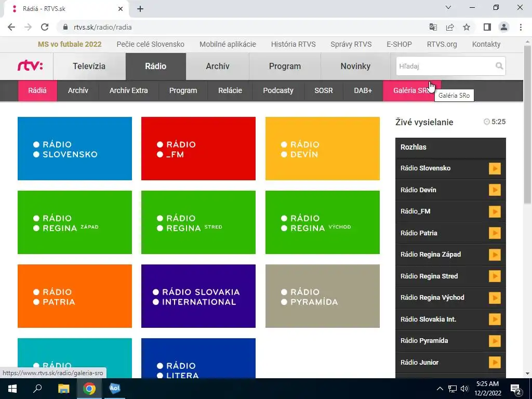
Task: Play Rádio Junior live stream
Action: pos(495,362)
